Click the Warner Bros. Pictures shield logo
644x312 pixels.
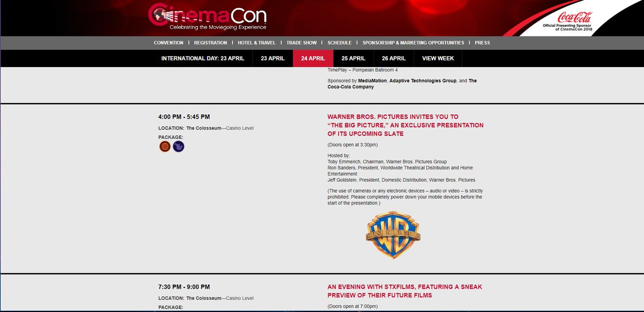393,236
